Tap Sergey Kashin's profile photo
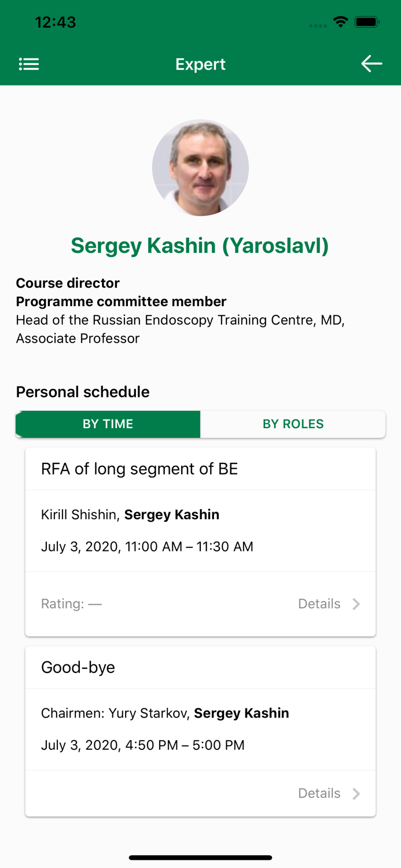The width and height of the screenshot is (401, 868). (200, 168)
